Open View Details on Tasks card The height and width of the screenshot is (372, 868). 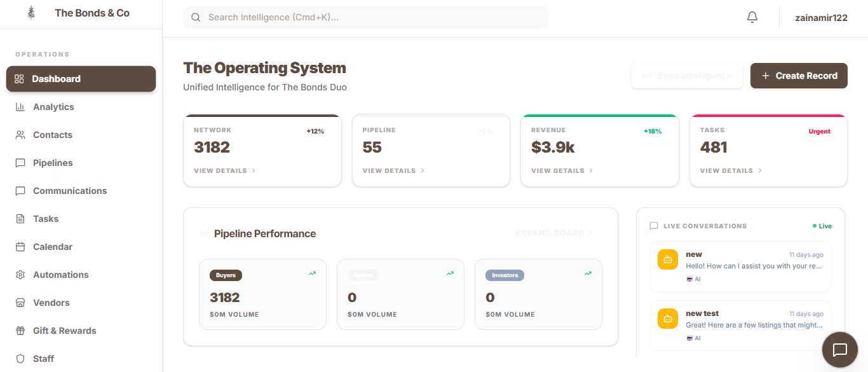click(x=731, y=171)
